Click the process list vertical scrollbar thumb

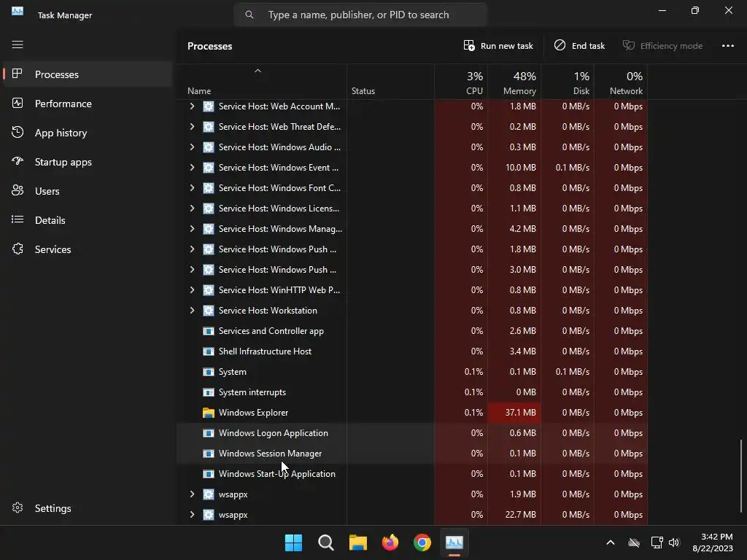click(x=741, y=475)
